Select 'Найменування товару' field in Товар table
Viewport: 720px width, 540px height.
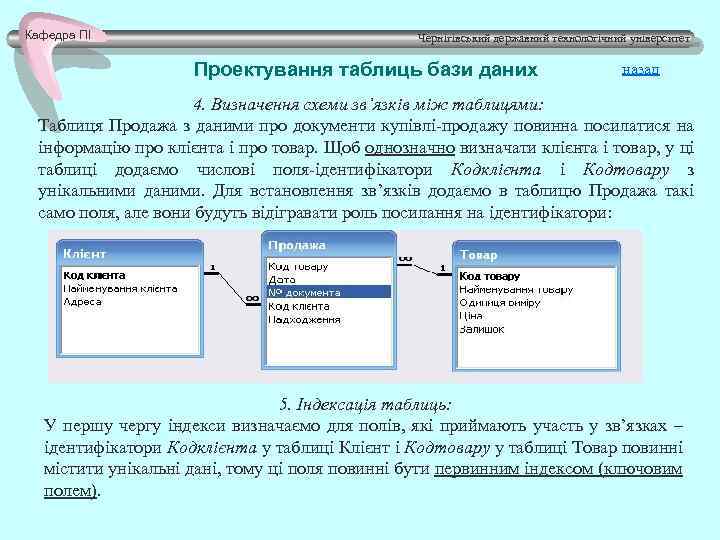tap(516, 290)
